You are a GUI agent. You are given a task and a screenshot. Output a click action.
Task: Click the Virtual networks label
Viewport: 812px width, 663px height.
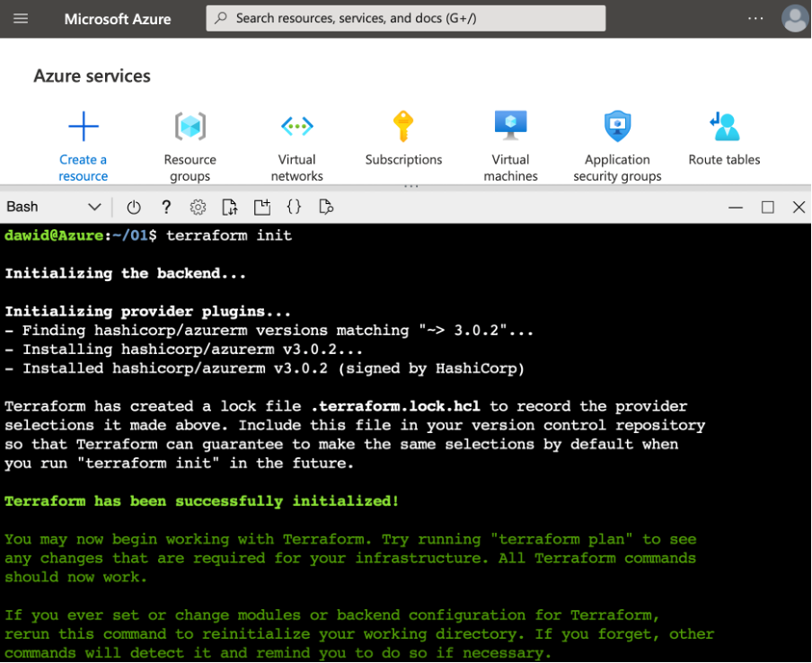coord(296,168)
